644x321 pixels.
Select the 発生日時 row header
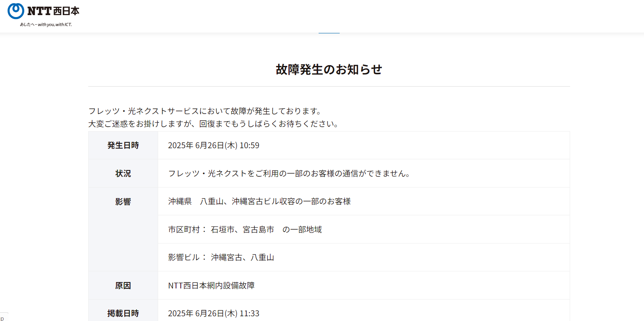click(123, 145)
